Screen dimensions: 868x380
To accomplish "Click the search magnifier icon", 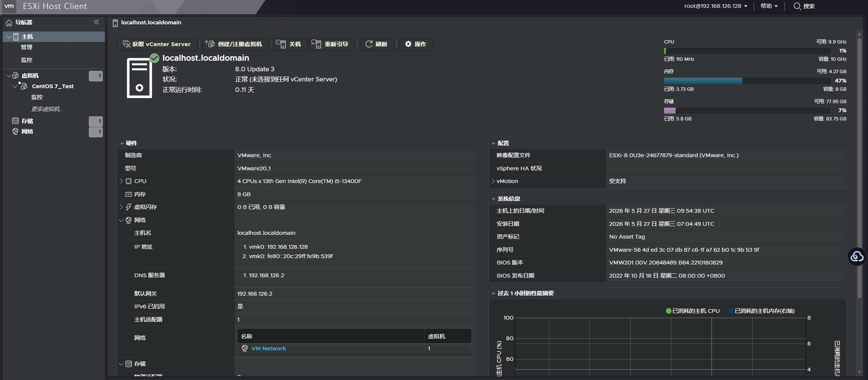I will point(797,6).
